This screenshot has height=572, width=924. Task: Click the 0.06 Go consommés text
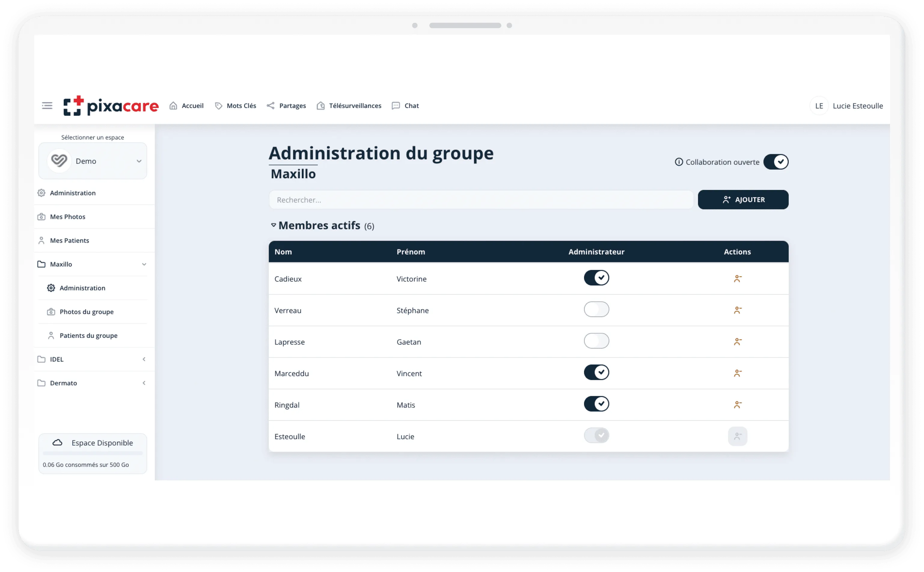pos(86,465)
